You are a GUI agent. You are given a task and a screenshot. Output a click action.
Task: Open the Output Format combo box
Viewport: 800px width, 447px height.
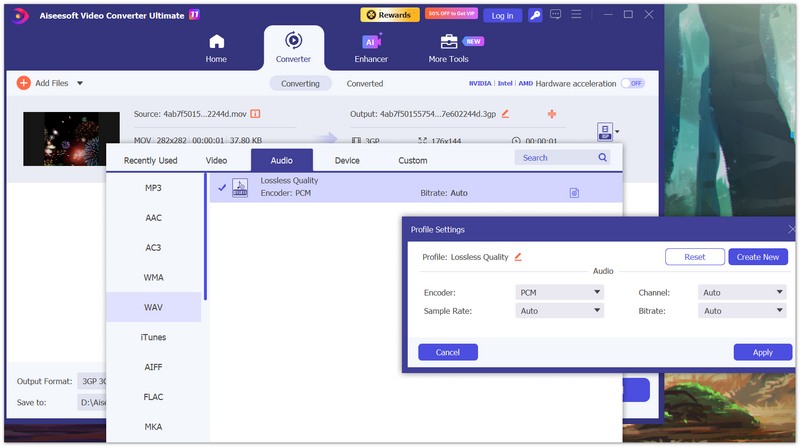(92, 381)
